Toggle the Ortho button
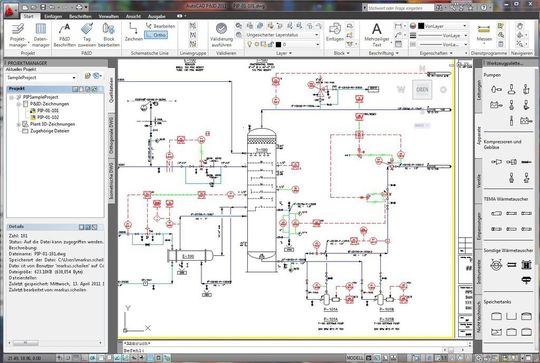The width and height of the screenshot is (540, 363). 156,35
